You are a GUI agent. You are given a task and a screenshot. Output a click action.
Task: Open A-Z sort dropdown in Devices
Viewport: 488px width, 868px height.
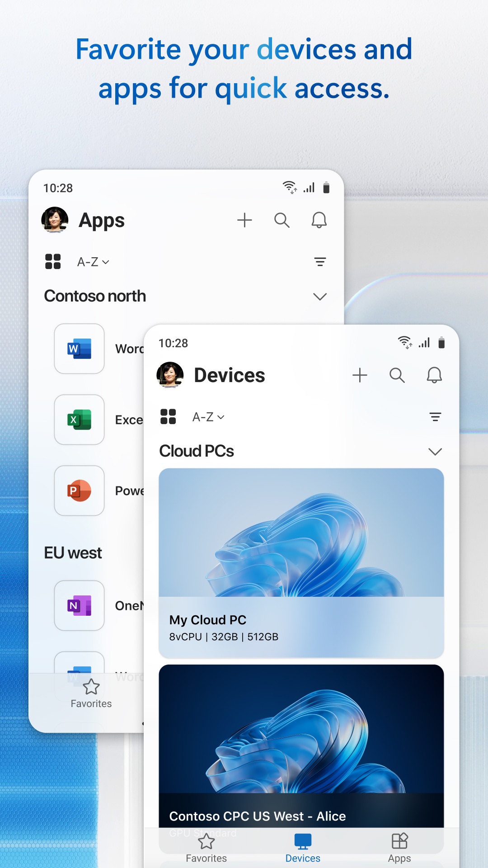point(208,417)
